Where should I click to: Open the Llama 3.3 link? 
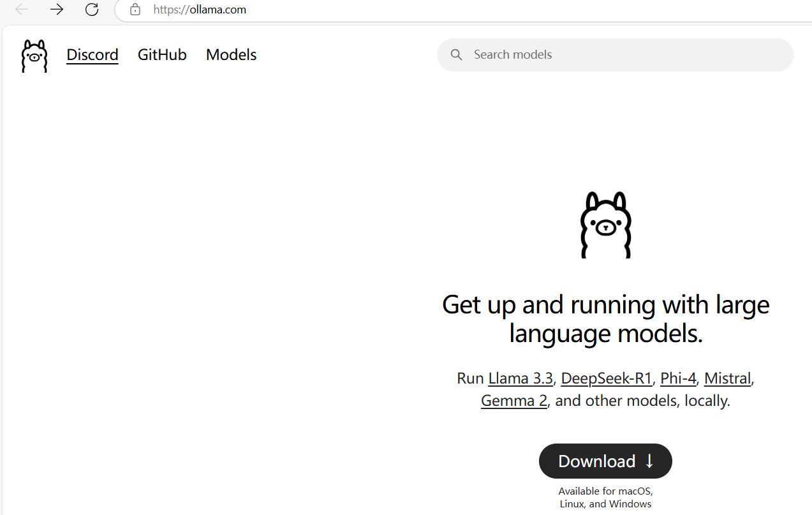coord(520,378)
